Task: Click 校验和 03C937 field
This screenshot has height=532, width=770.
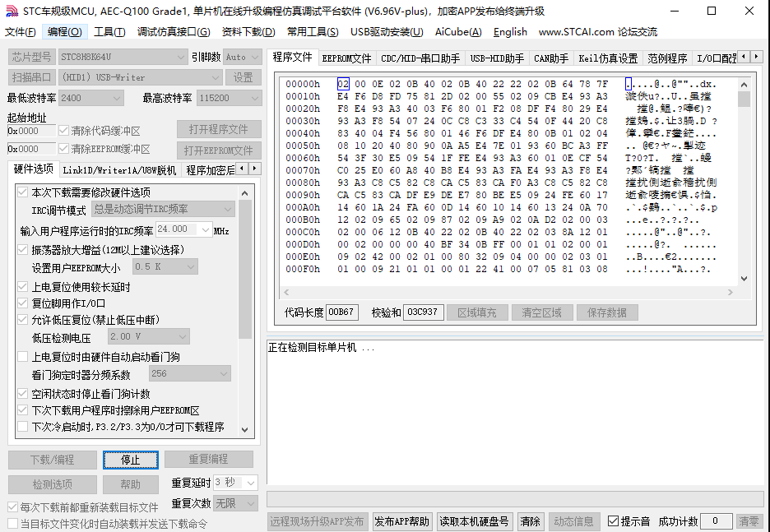Action: click(424, 312)
